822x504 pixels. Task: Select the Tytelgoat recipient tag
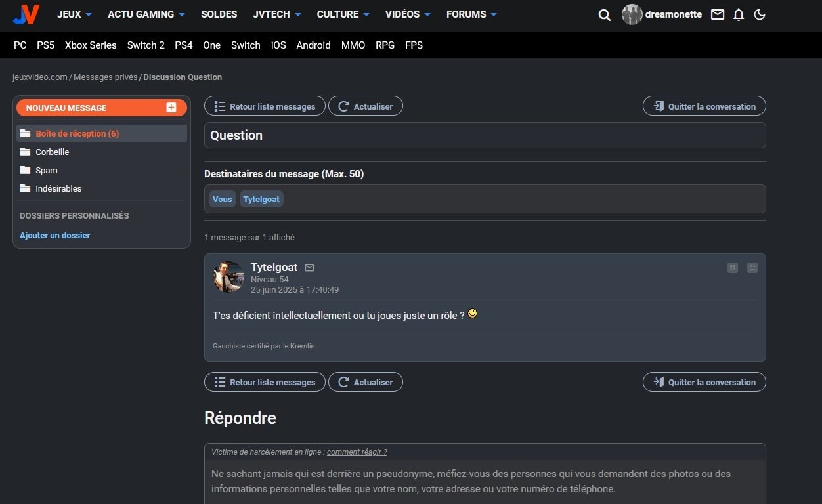(261, 199)
